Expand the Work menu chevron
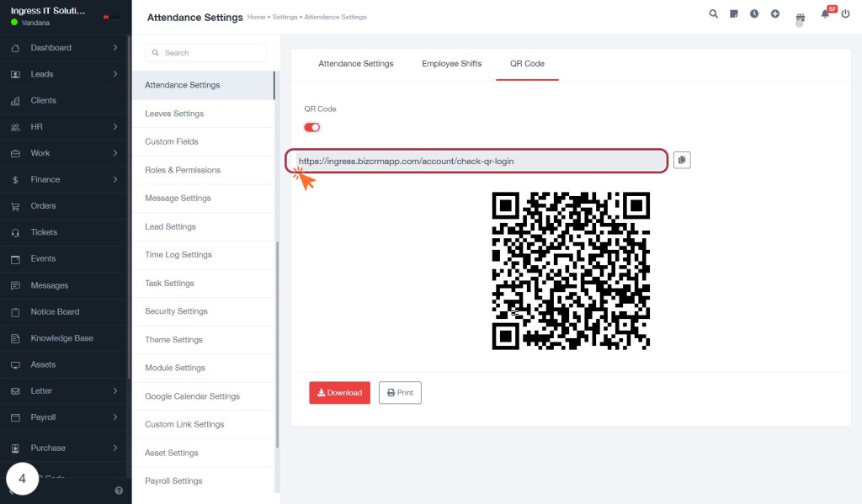 click(114, 153)
